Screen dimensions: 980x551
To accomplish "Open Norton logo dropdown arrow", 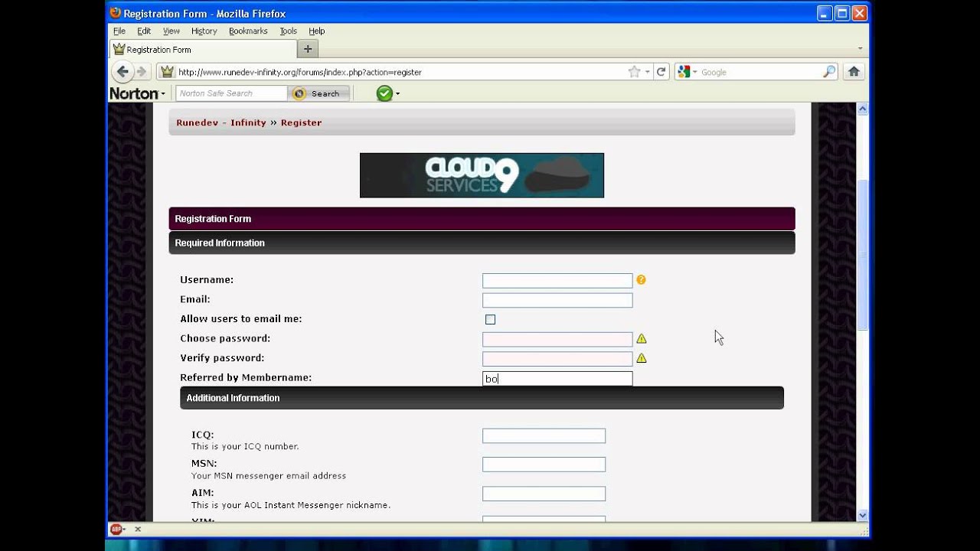I will coord(163,94).
